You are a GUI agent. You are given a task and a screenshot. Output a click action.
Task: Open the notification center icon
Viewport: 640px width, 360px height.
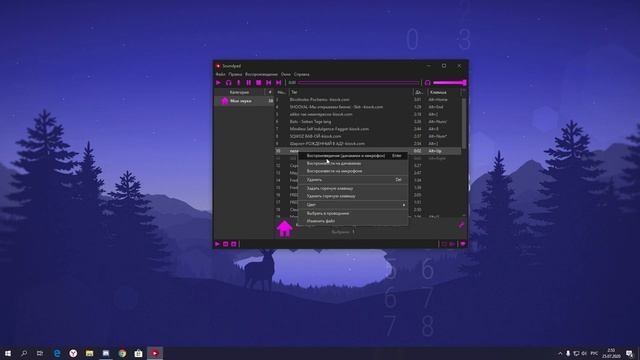point(630,353)
